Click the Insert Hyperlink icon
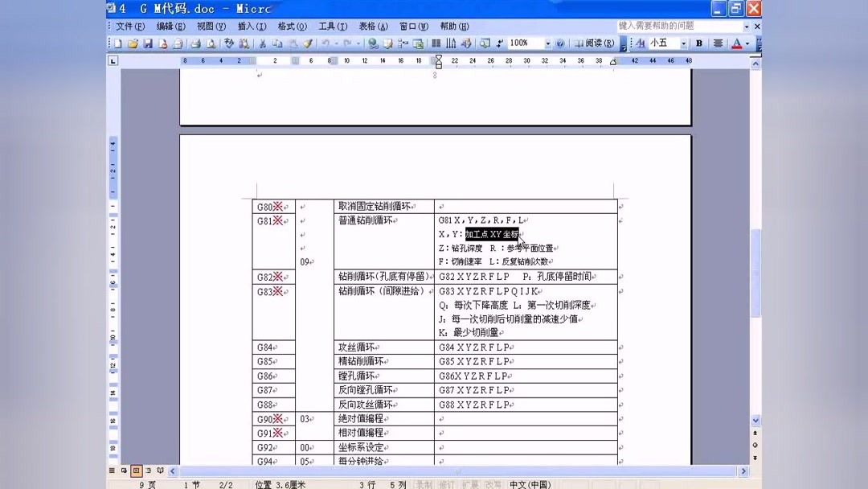 point(375,43)
